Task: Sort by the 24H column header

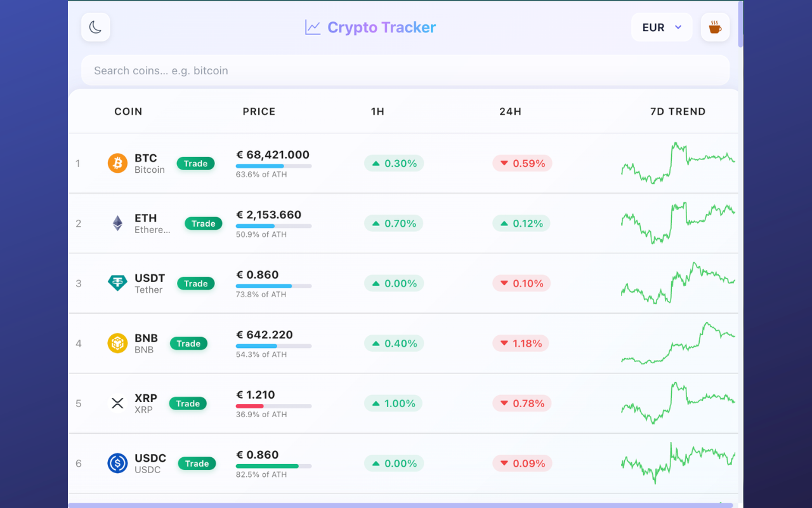Action: [510, 111]
